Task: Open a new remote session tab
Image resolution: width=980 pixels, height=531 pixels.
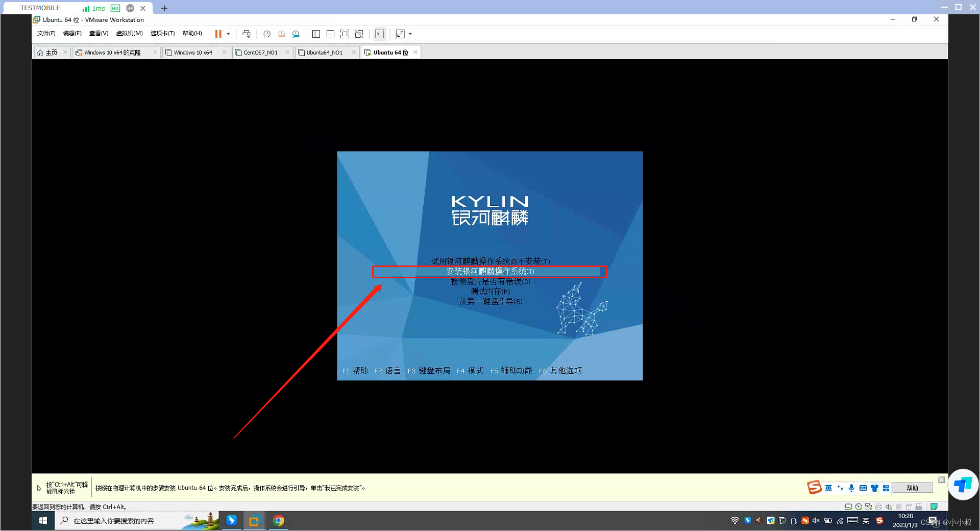Action: pyautogui.click(x=164, y=8)
